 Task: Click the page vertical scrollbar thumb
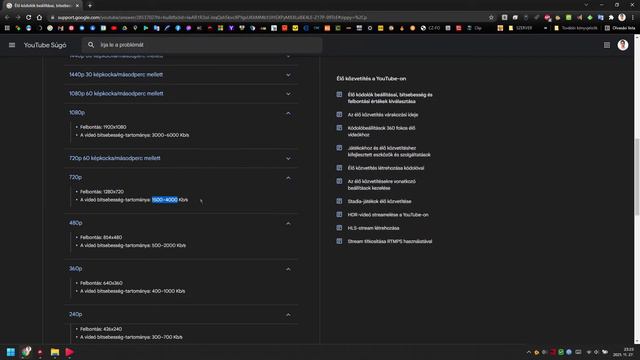coord(637,176)
